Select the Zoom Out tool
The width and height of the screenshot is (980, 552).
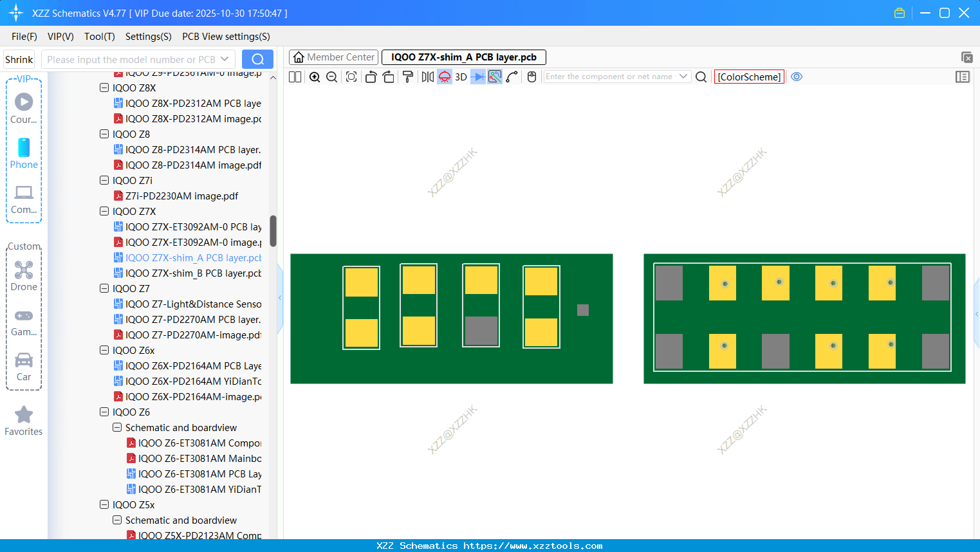tap(331, 77)
